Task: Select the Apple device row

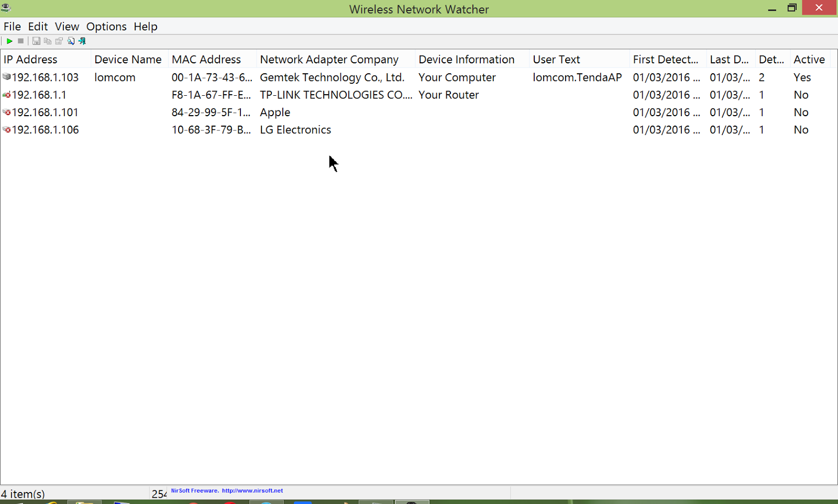Action: 275,113
